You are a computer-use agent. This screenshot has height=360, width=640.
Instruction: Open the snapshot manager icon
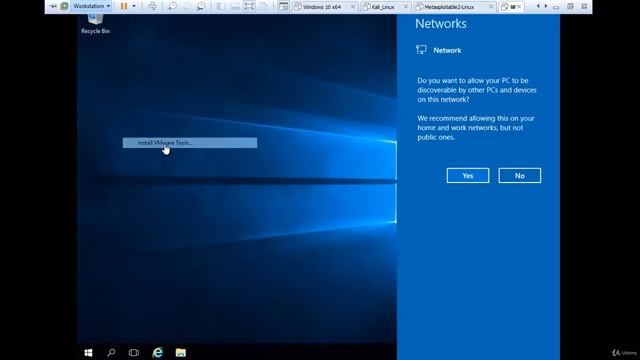pos(201,6)
